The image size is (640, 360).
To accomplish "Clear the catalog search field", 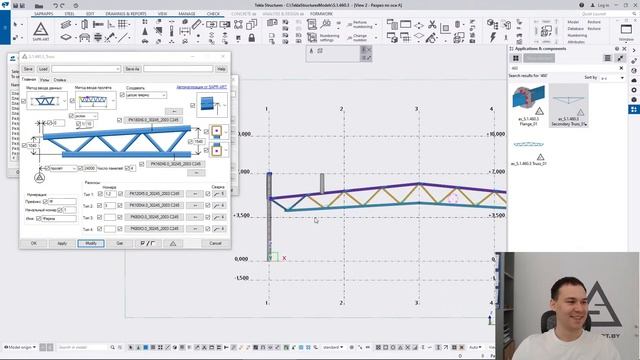I will pos(621,68).
